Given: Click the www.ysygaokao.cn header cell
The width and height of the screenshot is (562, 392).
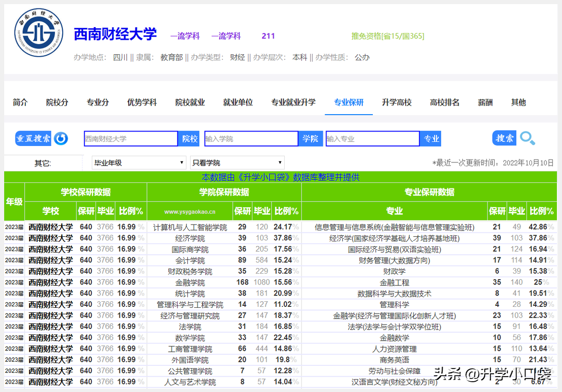Looking at the screenshot, I should [190, 211].
